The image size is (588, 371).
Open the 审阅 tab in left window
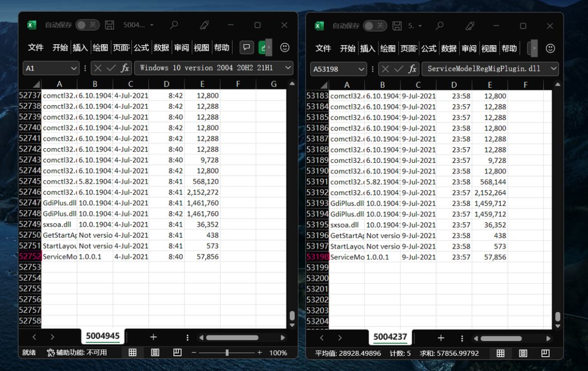181,47
